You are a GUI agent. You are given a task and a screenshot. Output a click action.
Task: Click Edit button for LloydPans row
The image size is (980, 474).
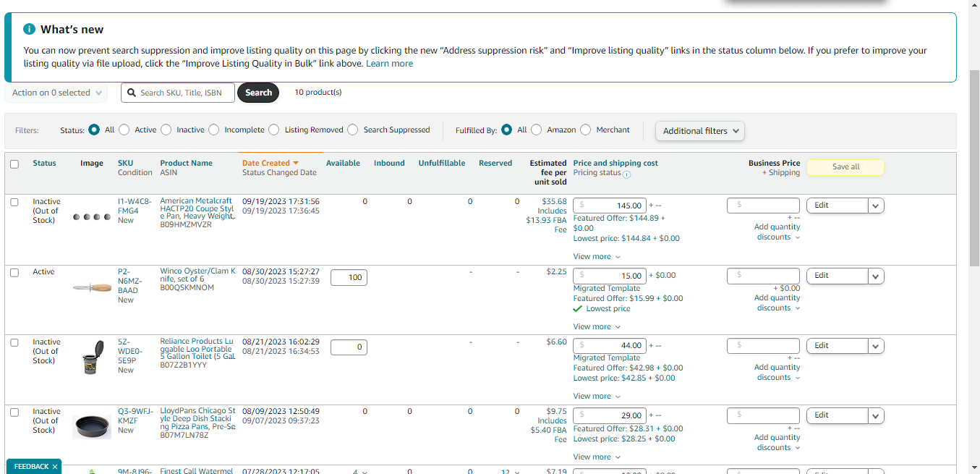tap(838, 415)
